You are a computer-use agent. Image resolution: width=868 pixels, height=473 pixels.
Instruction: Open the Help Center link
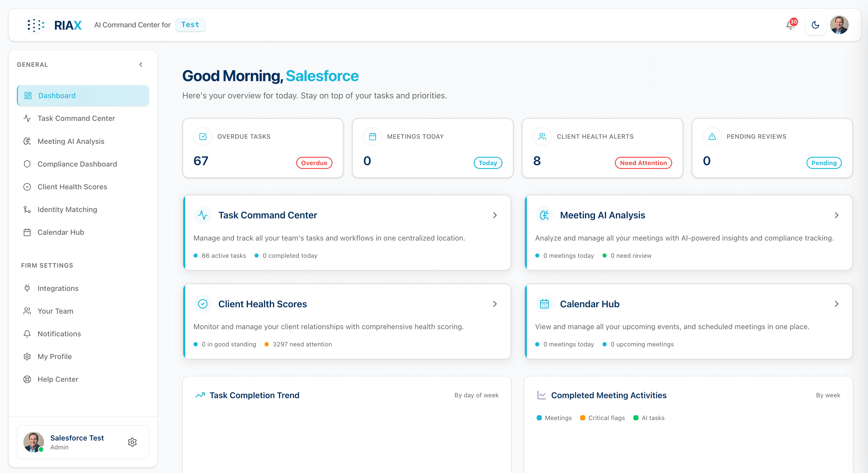coord(83,379)
